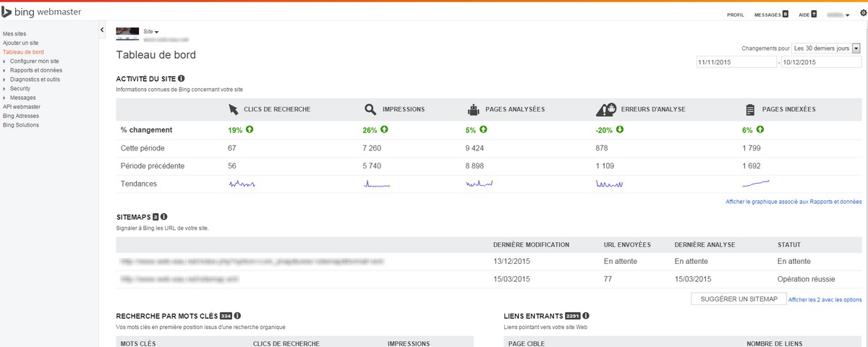Open Ajouter un site
Image resolution: width=868 pixels, height=347 pixels.
pyautogui.click(x=21, y=43)
